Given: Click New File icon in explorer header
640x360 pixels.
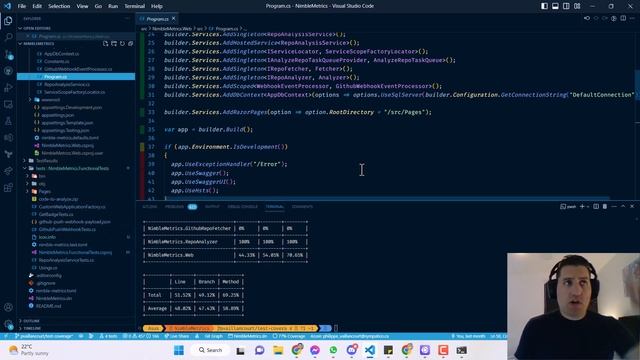Looking at the screenshot, I should [106, 44].
